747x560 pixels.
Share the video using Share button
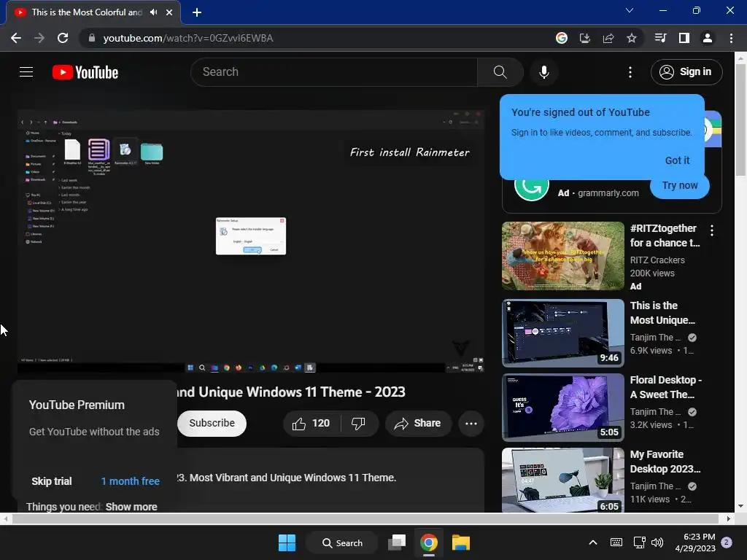pos(418,424)
